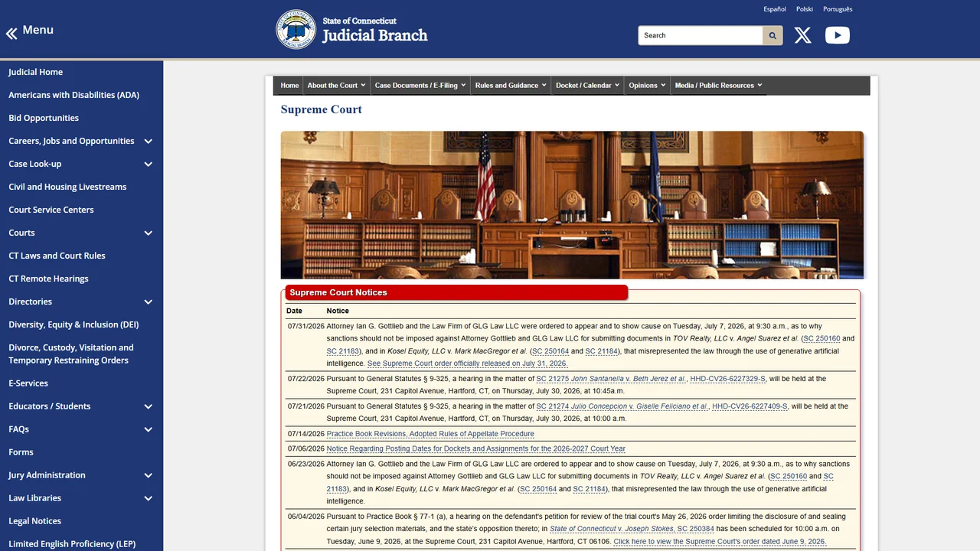The height and width of the screenshot is (551, 980).
Task: Click the Connecticut Judicial Branch seal logo
Action: [x=296, y=29]
